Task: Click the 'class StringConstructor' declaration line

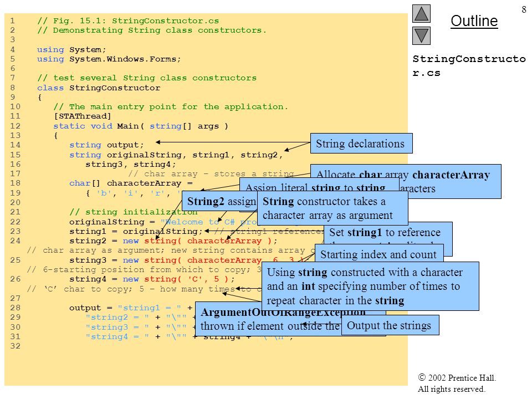Action: [99, 88]
